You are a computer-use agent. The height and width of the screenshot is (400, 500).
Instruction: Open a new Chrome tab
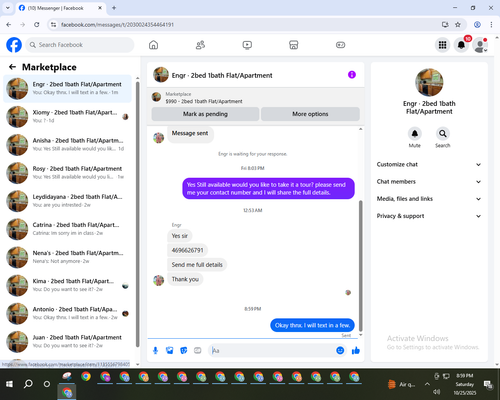coord(114,8)
